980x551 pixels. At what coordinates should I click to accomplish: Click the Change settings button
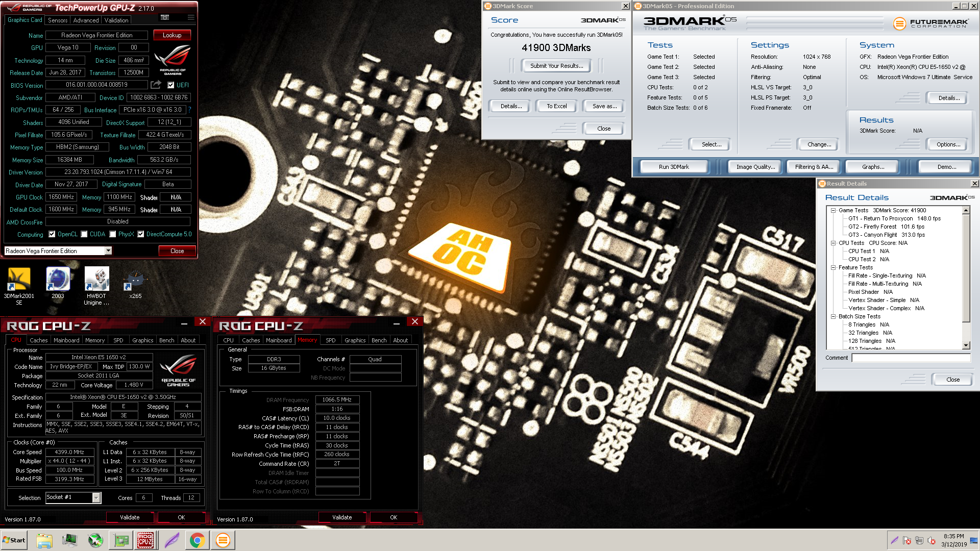click(819, 144)
